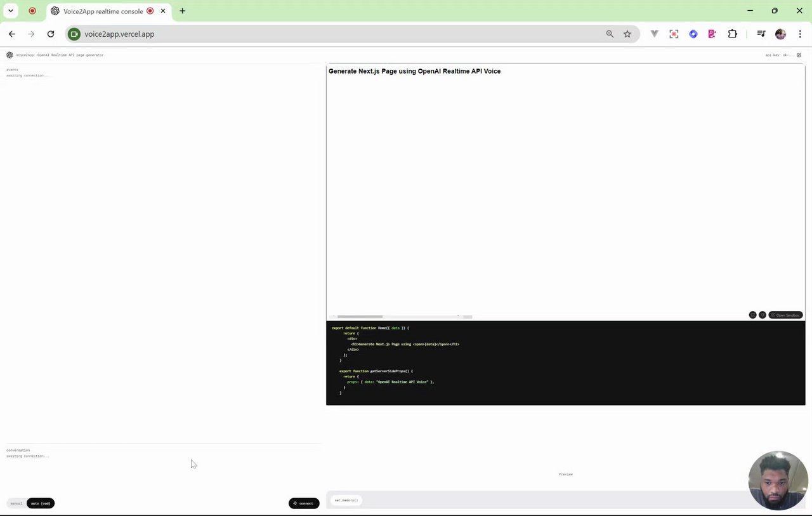
Task: Click the refresh preview round icon
Action: coord(763,315)
